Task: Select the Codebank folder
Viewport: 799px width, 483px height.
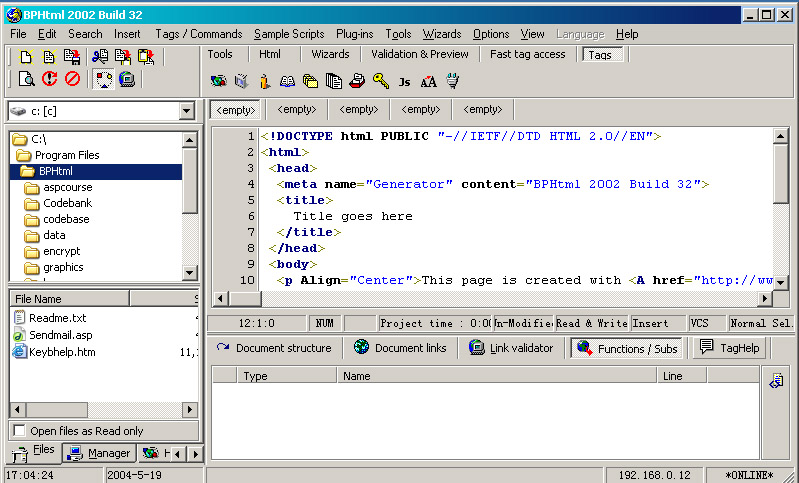Action: click(x=67, y=203)
